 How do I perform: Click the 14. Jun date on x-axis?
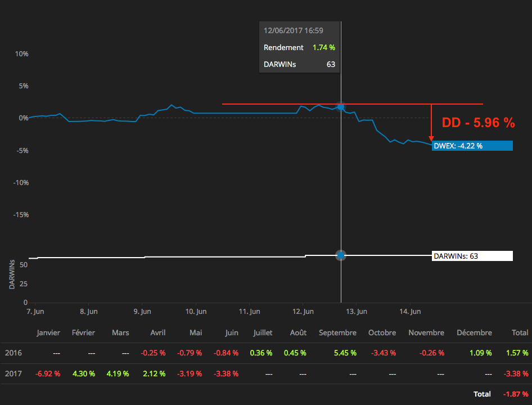(x=410, y=311)
